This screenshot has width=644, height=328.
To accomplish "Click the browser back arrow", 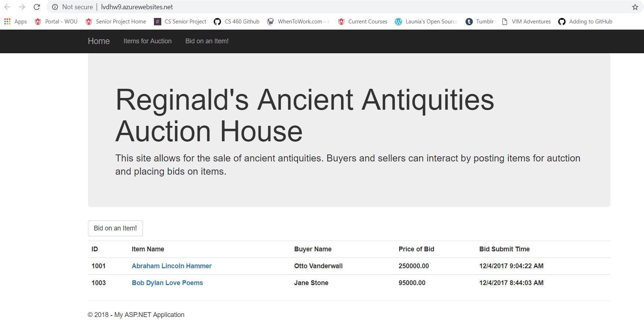I will click(7, 7).
